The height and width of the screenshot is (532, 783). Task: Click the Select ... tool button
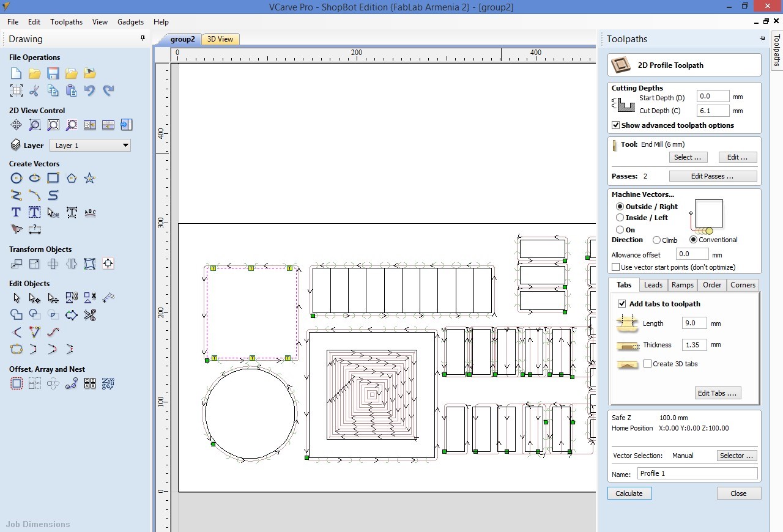(x=688, y=157)
